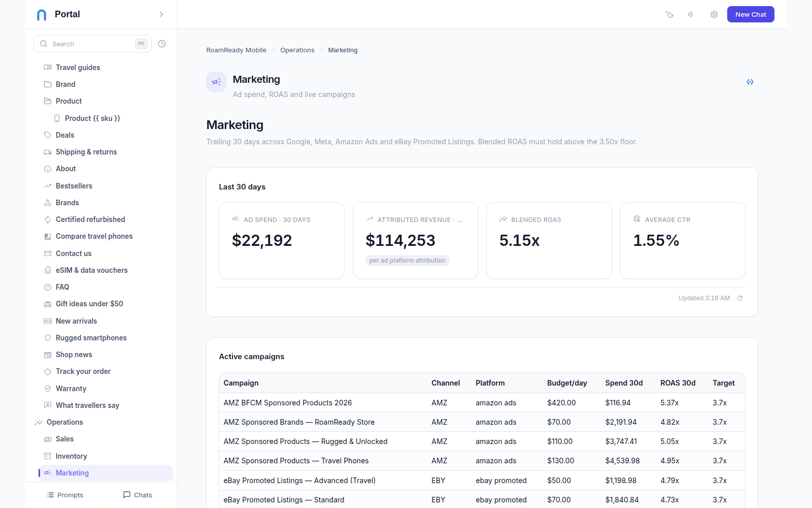Open the history clock icon
Screen dimensions: 812x508
162,44
